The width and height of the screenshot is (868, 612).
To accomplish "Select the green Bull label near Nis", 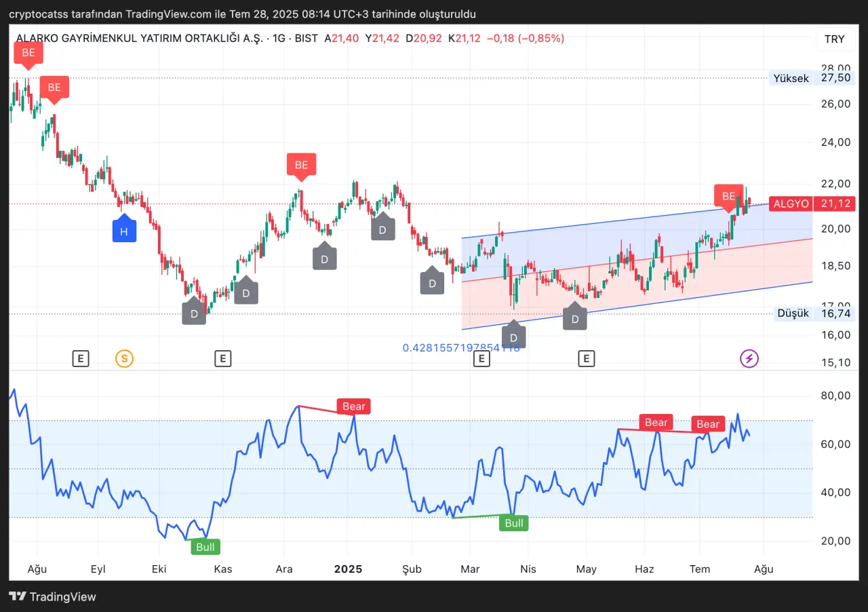I will (x=514, y=523).
